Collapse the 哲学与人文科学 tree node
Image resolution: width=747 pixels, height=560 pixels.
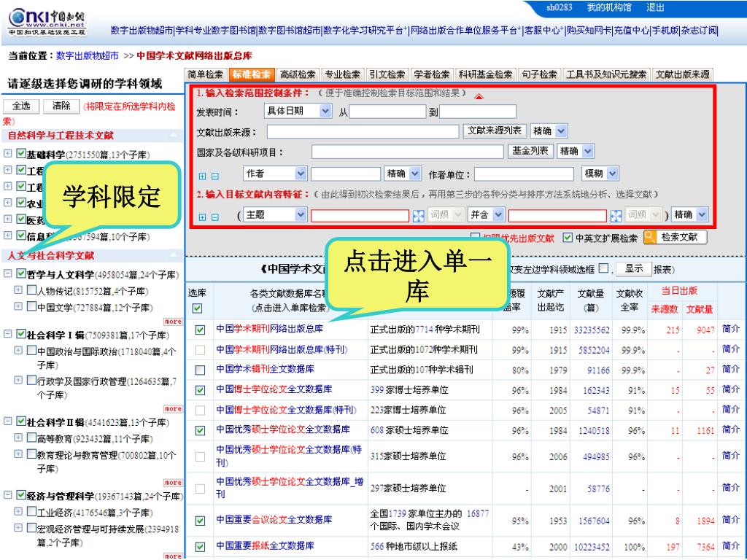[x=7, y=273]
